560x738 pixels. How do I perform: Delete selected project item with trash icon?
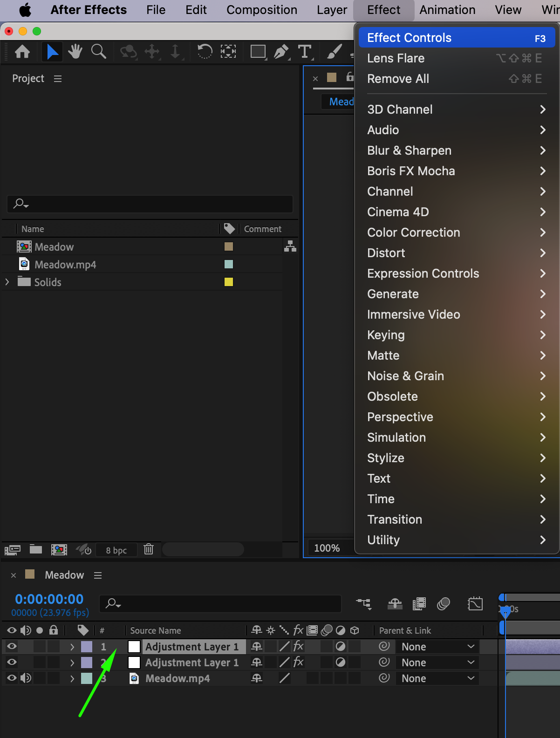tap(149, 549)
